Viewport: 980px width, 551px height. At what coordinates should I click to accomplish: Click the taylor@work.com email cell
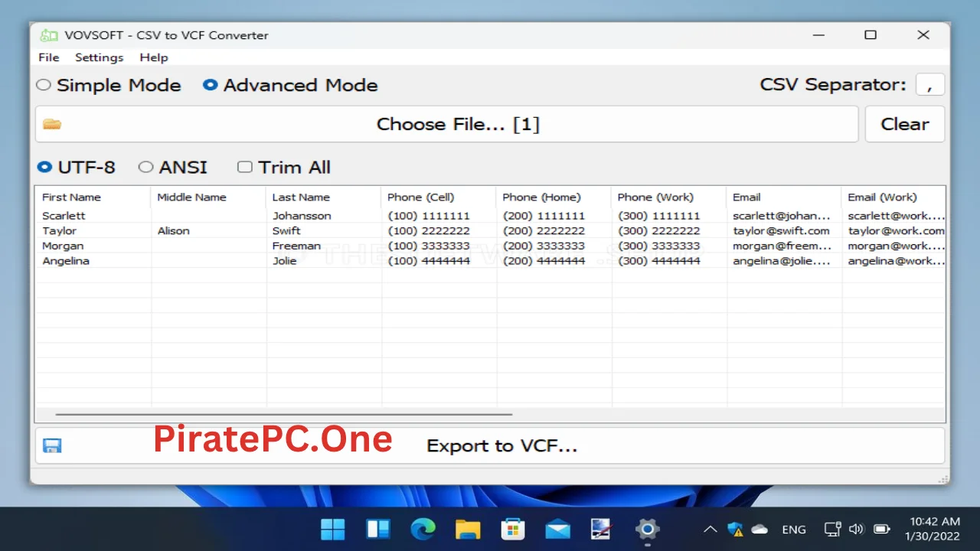[896, 230]
